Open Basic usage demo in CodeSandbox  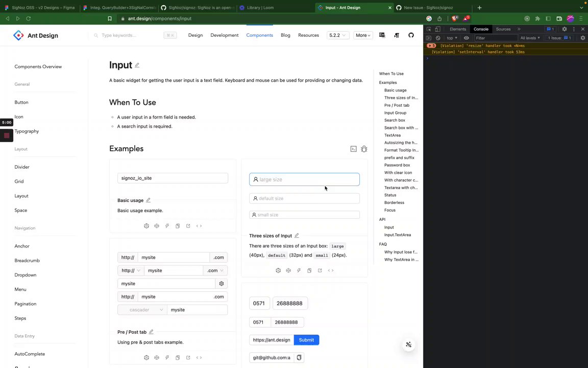[146, 226]
